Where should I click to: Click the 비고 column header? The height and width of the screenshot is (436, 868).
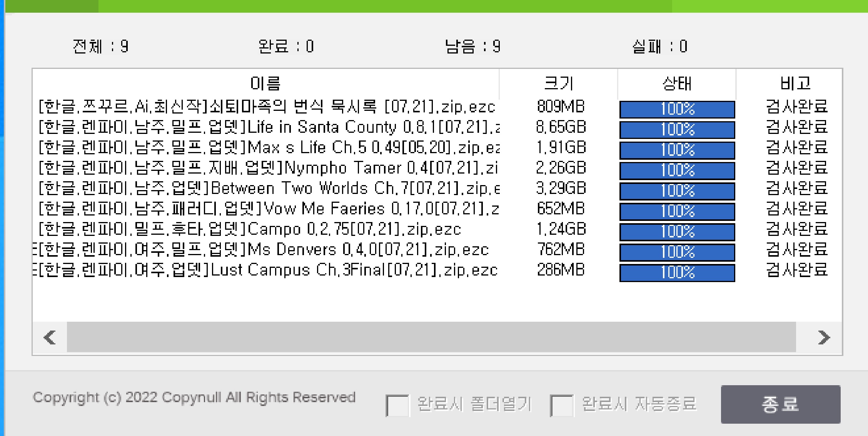795,84
